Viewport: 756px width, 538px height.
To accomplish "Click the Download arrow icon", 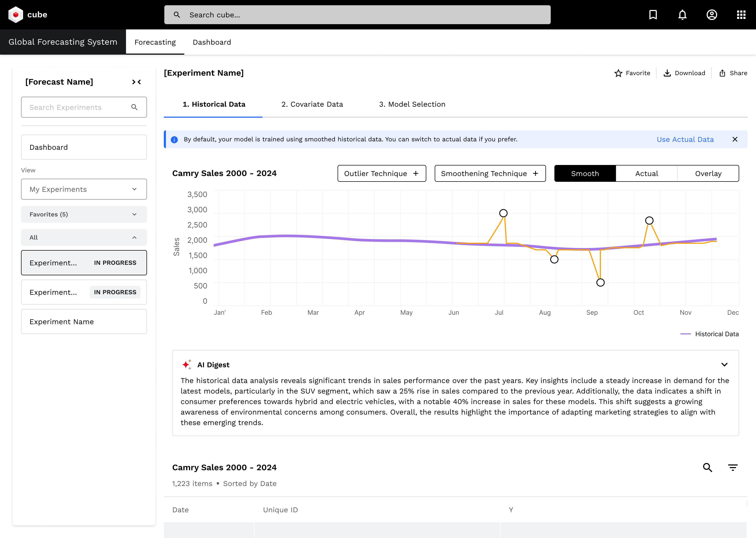I will pyautogui.click(x=667, y=73).
